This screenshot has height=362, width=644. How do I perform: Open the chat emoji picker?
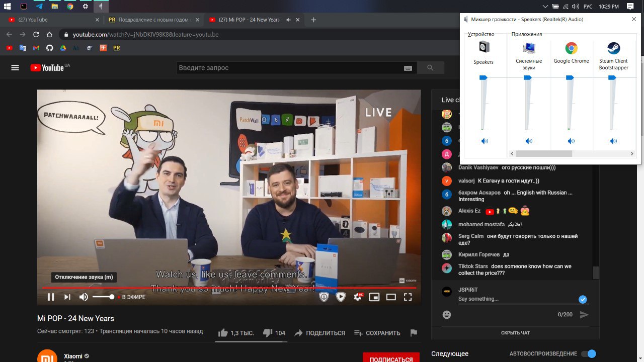(x=447, y=315)
